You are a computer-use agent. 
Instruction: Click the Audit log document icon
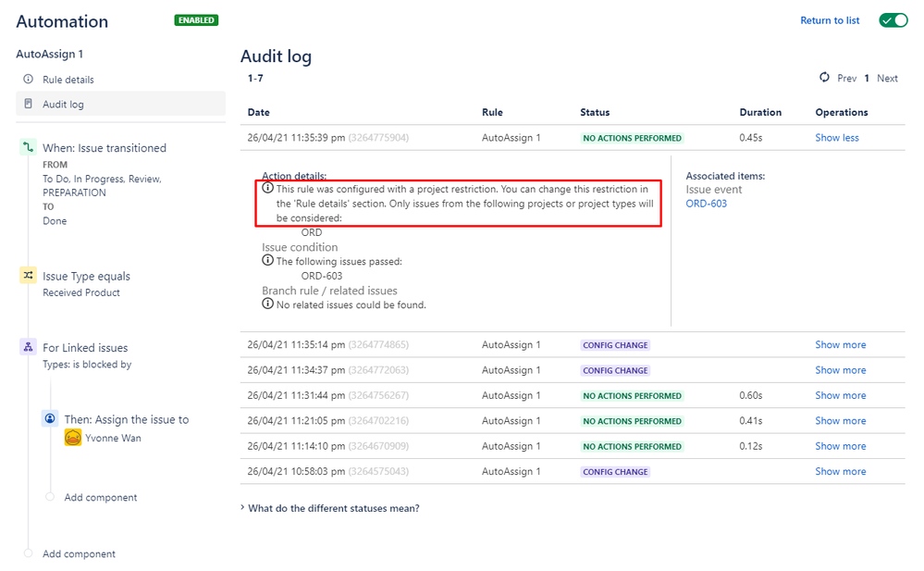pos(28,104)
